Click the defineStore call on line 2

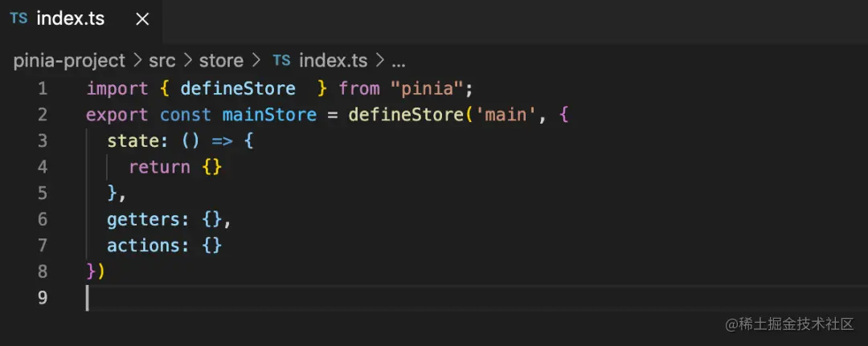406,115
